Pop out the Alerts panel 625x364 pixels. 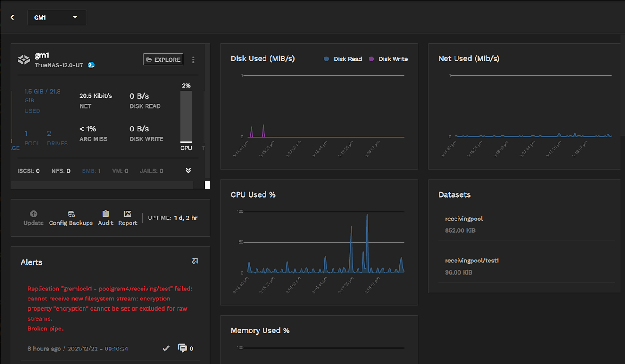(x=195, y=261)
